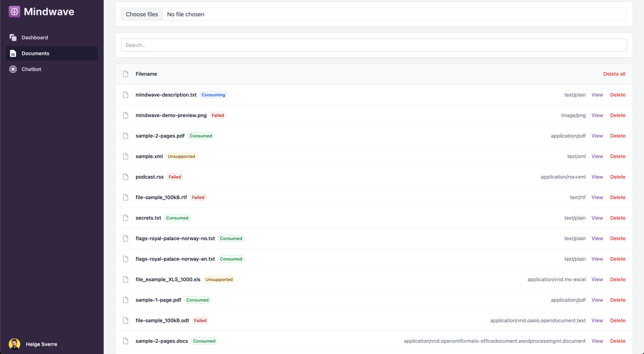The height and width of the screenshot is (354, 644).
Task: Delete the sample.xml document
Action: click(x=618, y=156)
